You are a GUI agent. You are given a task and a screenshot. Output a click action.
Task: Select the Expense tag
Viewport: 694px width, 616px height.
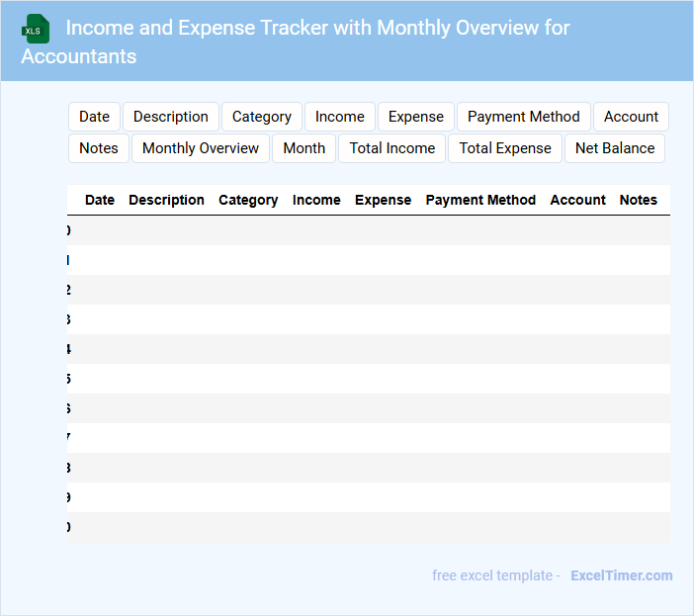coord(415,117)
